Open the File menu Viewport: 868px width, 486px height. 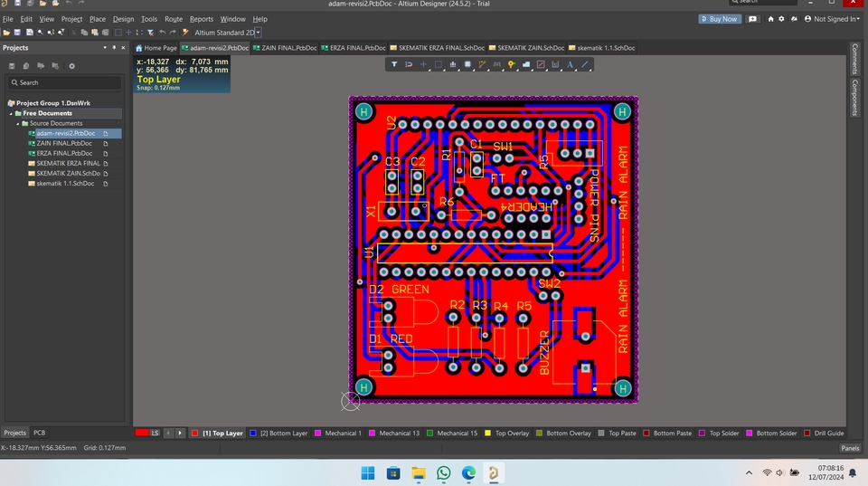point(8,19)
